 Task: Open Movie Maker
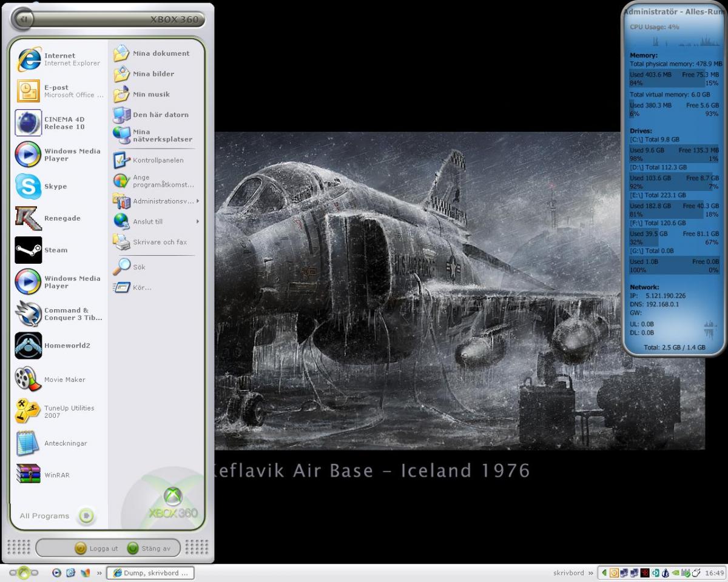(59, 380)
